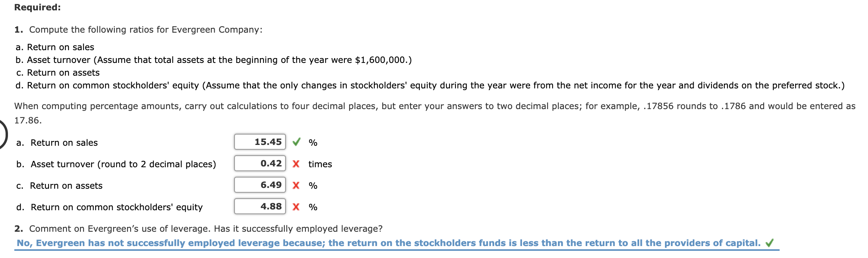Click the green checkmark beside Return on sales
The height and width of the screenshot is (258, 868).
296,142
